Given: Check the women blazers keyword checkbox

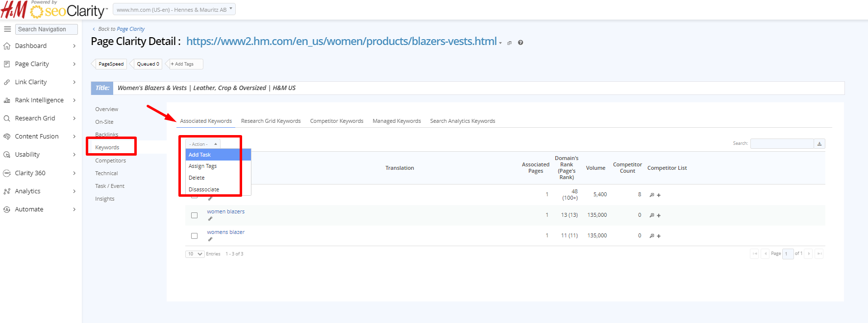Looking at the screenshot, I should (x=195, y=215).
